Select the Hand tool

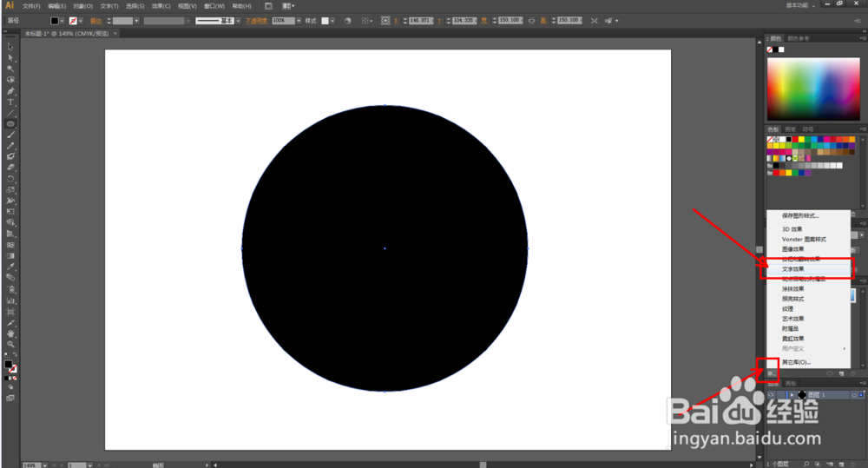pos(10,333)
